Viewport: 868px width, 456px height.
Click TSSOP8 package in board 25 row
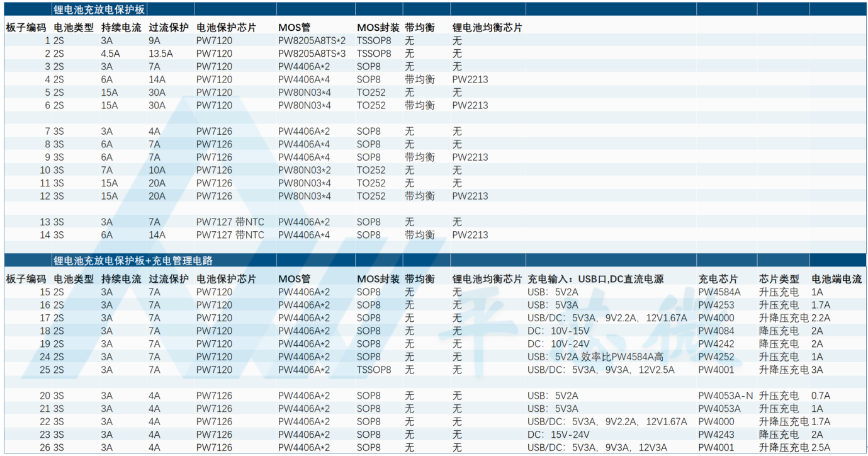tap(374, 370)
